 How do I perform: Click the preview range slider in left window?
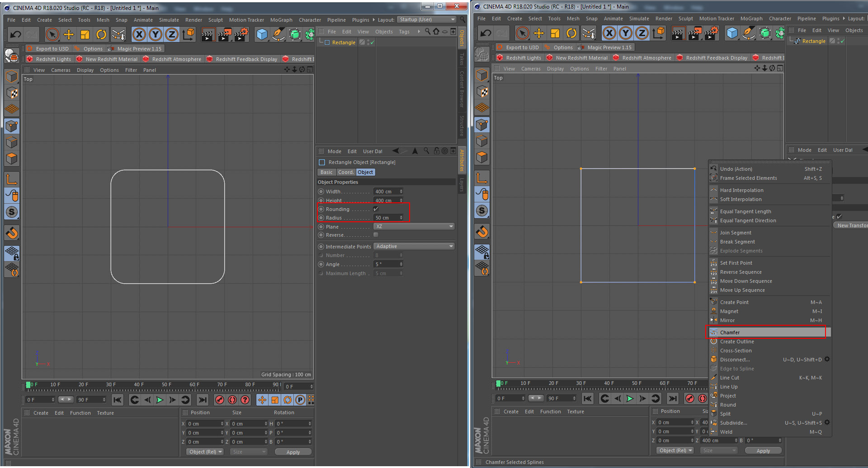(x=66, y=399)
